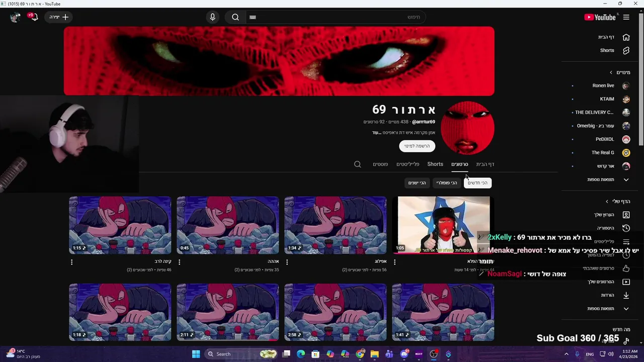Open Discord from the taskbar
Screen dimensions: 644x362
click(404, 354)
